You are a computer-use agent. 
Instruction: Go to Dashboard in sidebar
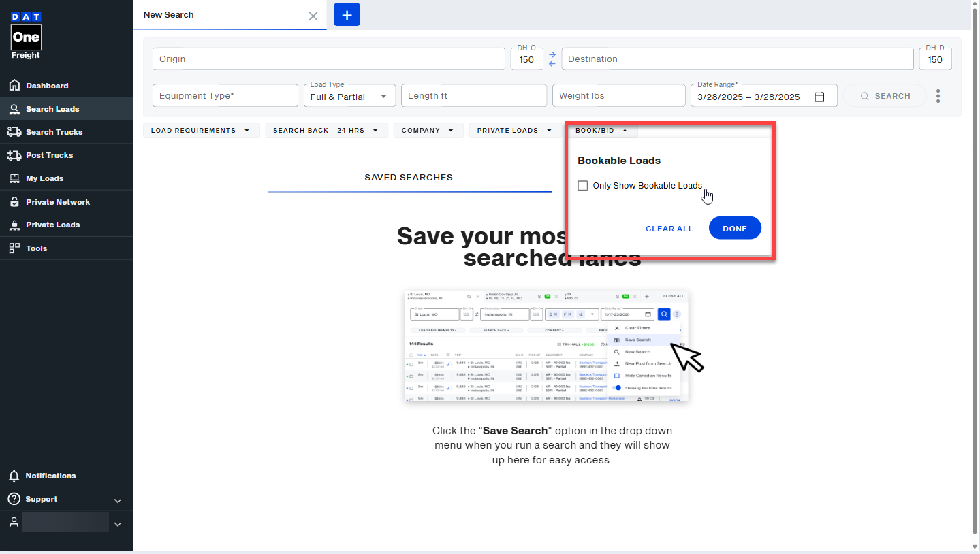tap(47, 86)
